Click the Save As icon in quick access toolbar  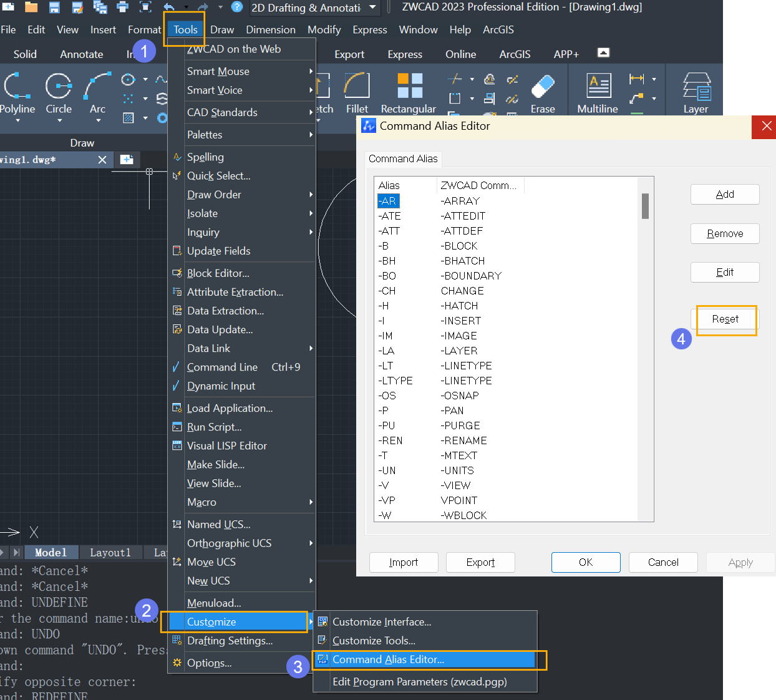click(77, 7)
